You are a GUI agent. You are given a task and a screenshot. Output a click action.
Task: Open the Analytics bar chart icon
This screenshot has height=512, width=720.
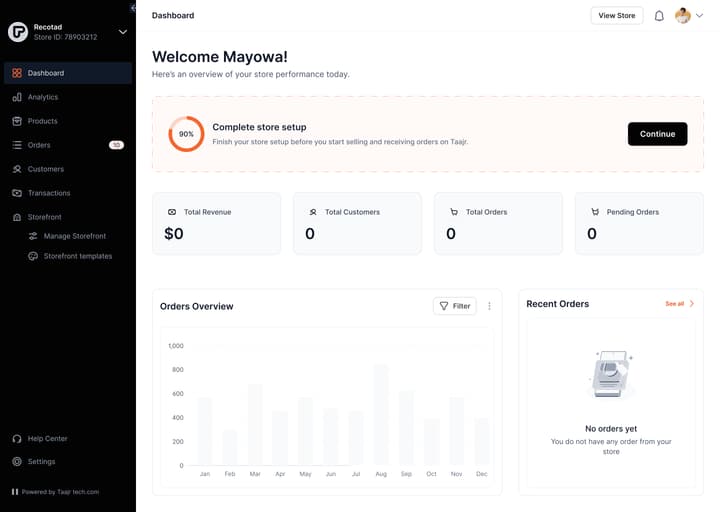[17, 97]
